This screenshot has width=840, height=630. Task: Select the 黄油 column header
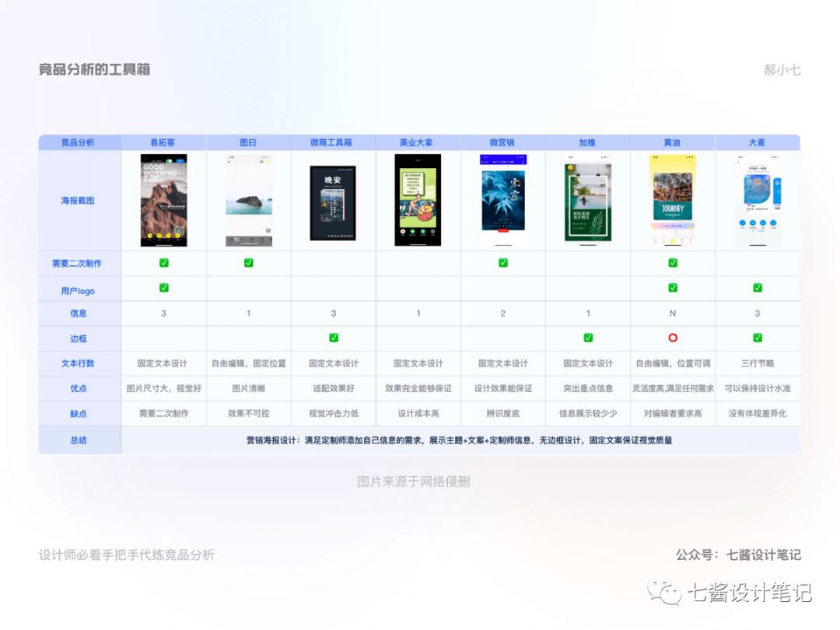pyautogui.click(x=672, y=142)
